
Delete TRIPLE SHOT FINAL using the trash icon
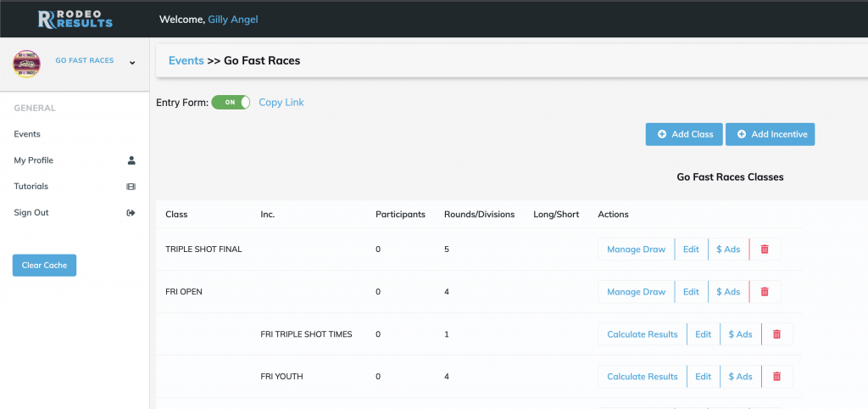pyautogui.click(x=765, y=249)
